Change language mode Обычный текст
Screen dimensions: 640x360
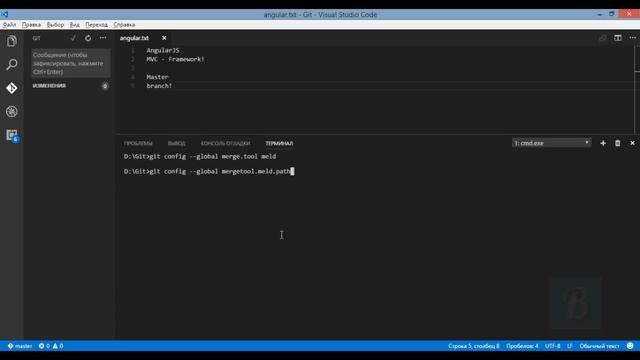click(599, 346)
